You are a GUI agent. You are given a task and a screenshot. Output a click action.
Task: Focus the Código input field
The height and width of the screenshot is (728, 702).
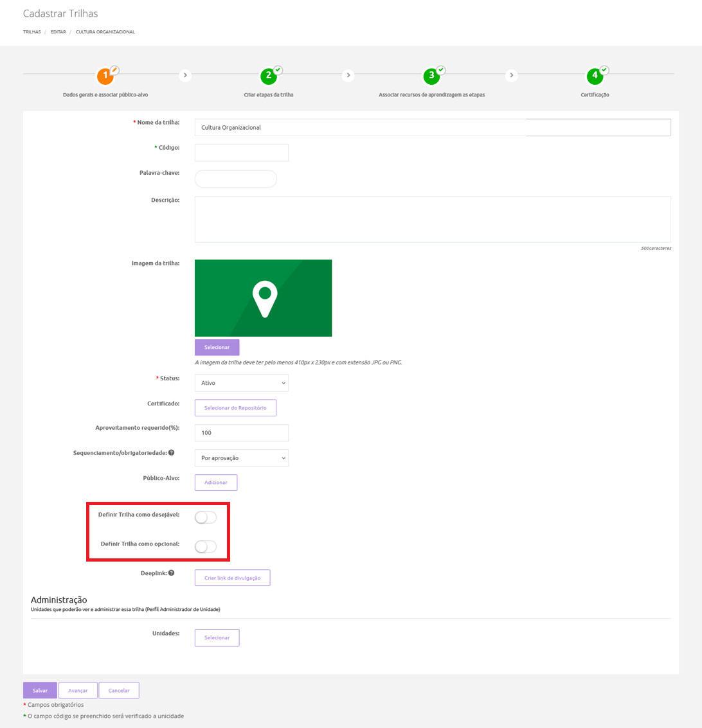coord(241,152)
